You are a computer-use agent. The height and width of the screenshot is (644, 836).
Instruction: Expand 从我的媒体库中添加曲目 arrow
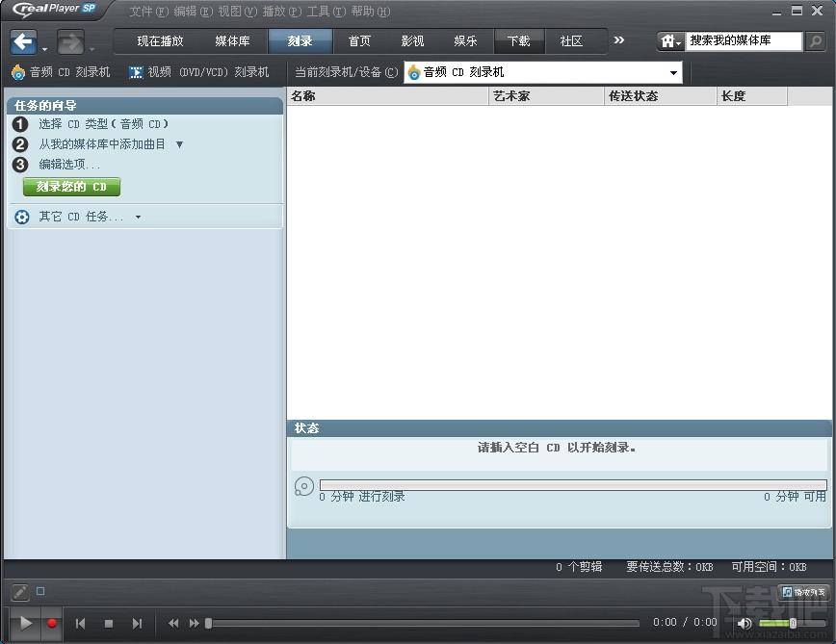(179, 144)
